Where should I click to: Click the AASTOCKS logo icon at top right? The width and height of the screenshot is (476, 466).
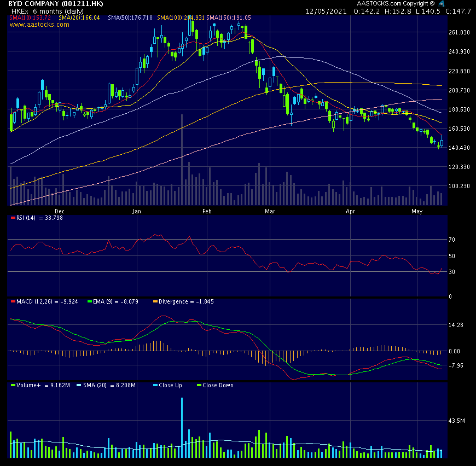click(442, 3)
